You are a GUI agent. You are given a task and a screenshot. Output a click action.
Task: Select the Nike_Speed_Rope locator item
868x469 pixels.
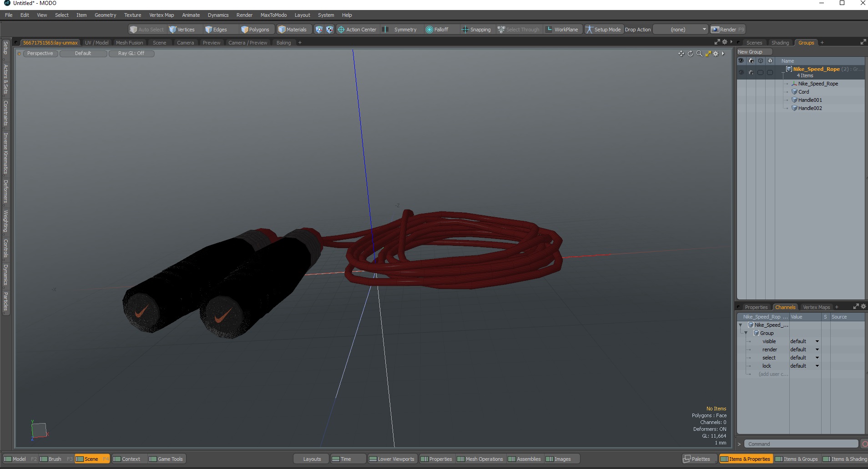818,84
